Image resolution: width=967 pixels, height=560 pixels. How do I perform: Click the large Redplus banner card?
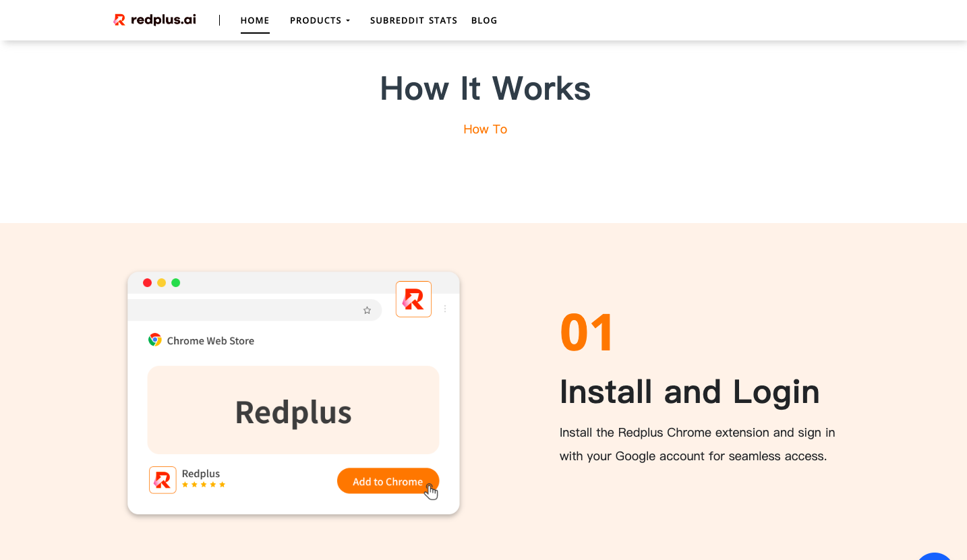(x=293, y=410)
